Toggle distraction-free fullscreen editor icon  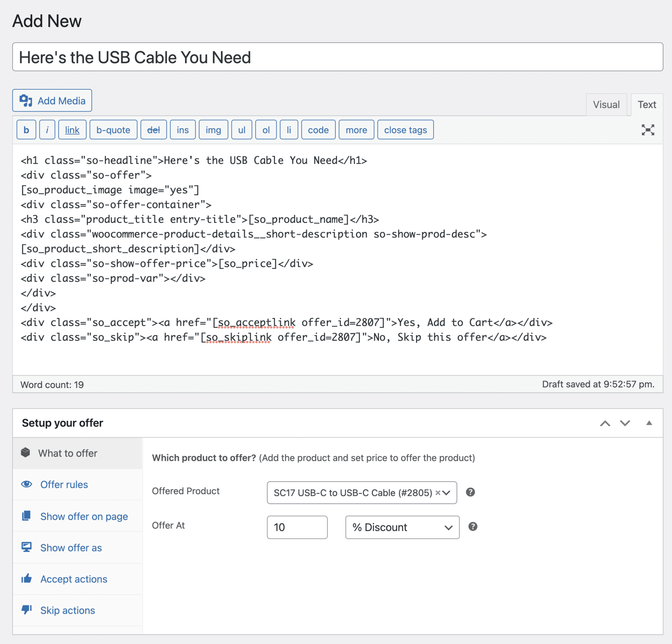(x=647, y=130)
